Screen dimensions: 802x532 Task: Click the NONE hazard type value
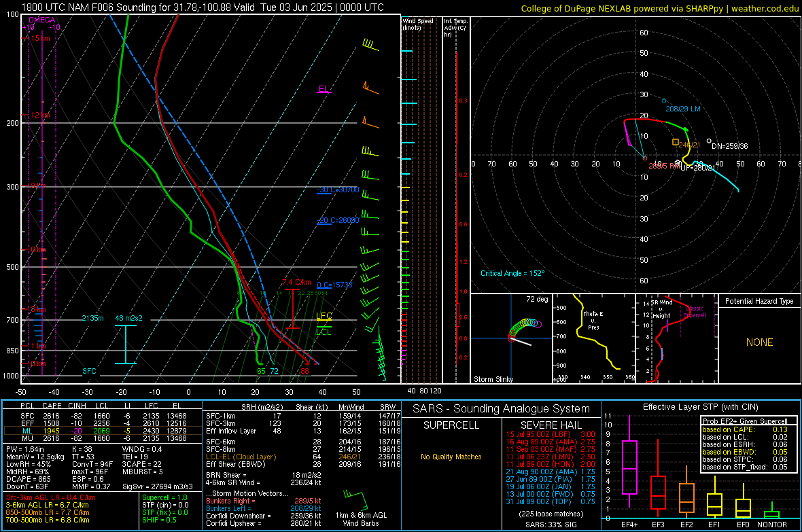(759, 342)
